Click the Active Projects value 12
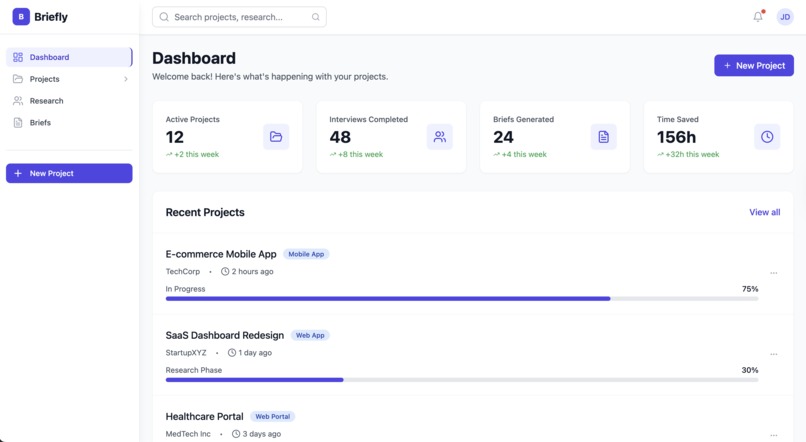 click(x=175, y=137)
